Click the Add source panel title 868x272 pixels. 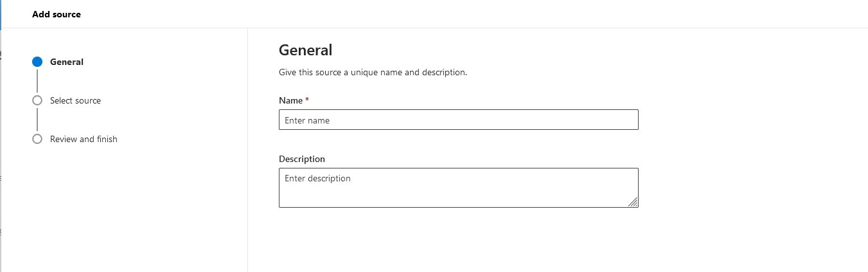point(57,14)
